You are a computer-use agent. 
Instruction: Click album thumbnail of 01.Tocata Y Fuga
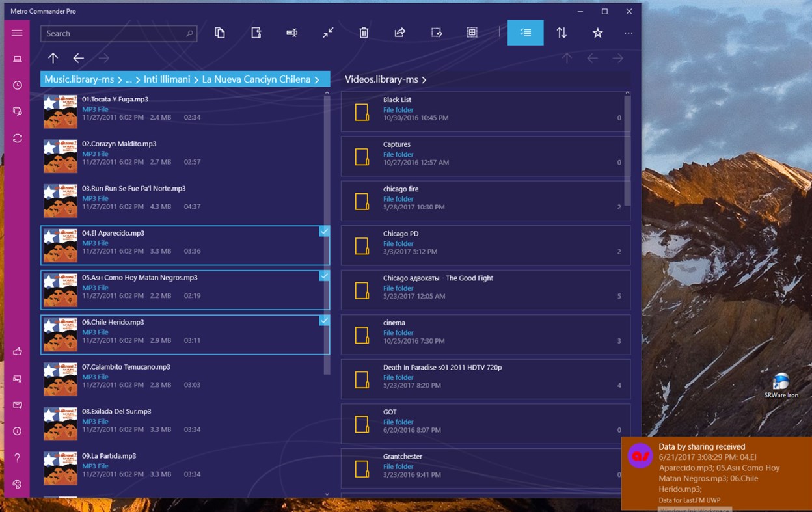click(61, 111)
